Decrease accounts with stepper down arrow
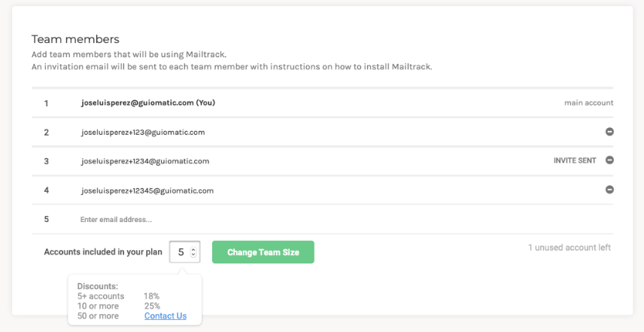 pos(195,256)
